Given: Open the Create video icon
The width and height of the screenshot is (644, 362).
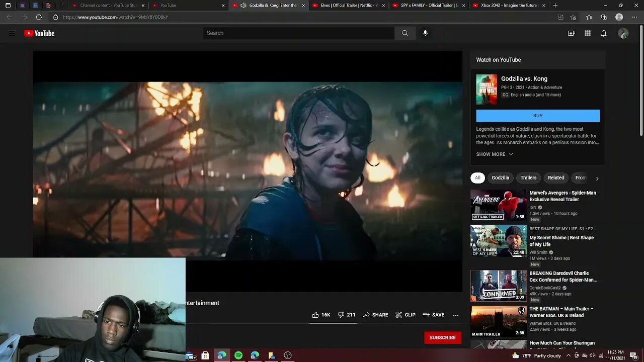Looking at the screenshot, I should (571, 33).
